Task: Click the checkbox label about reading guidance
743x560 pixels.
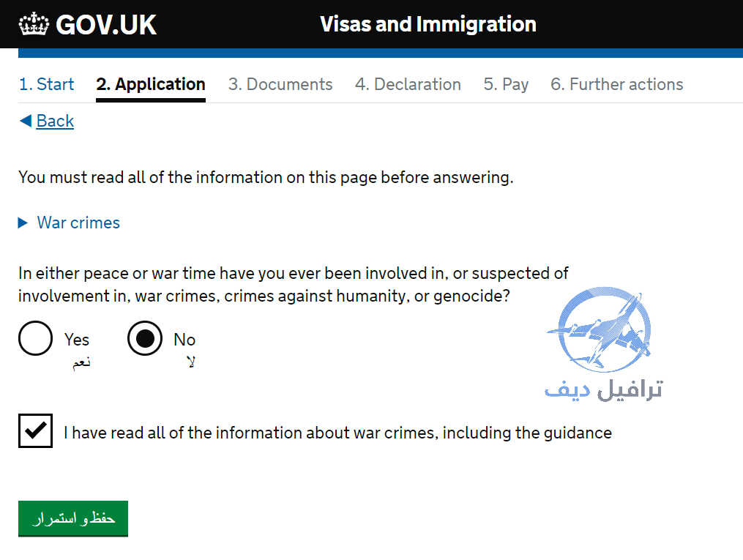Action: (x=338, y=433)
